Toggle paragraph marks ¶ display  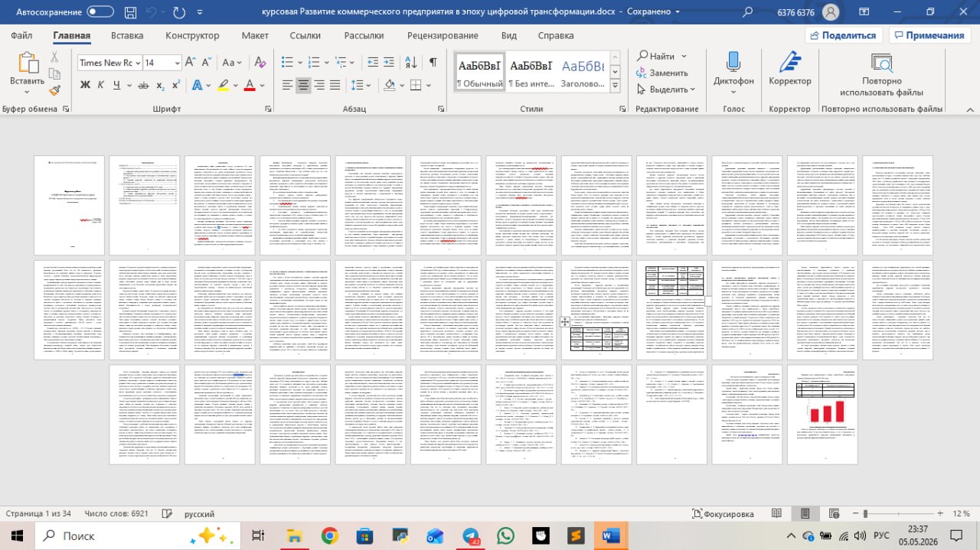pos(433,63)
